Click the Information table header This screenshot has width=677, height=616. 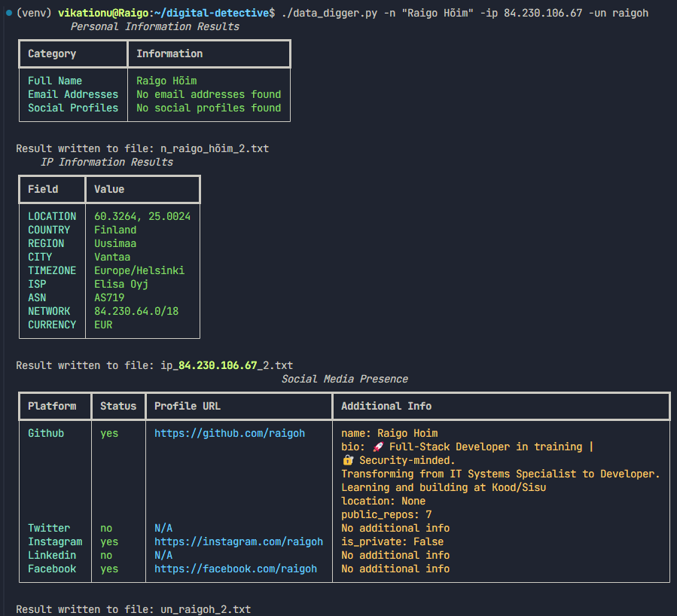(x=169, y=53)
